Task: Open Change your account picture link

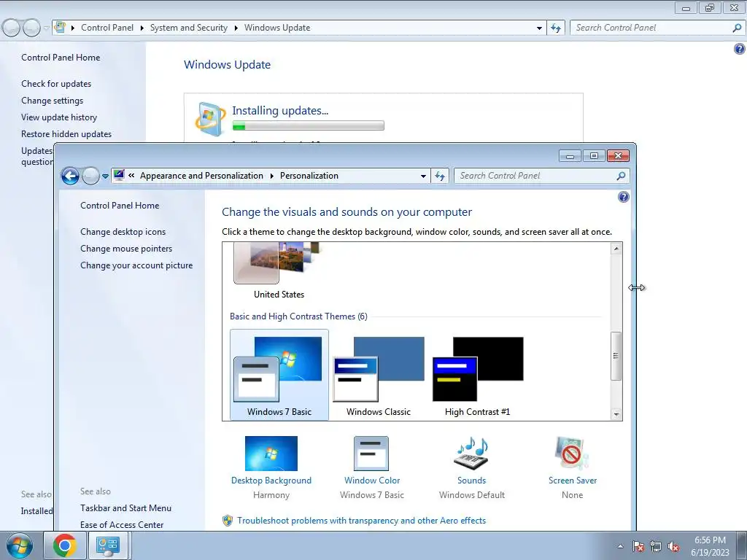Action: click(x=136, y=265)
